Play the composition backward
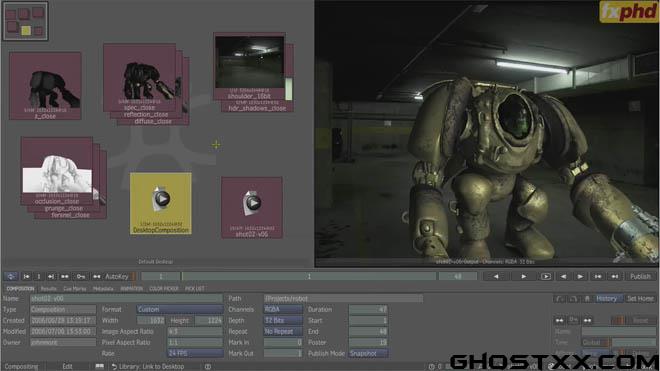Screen dimensions: 660x371 click(x=496, y=277)
